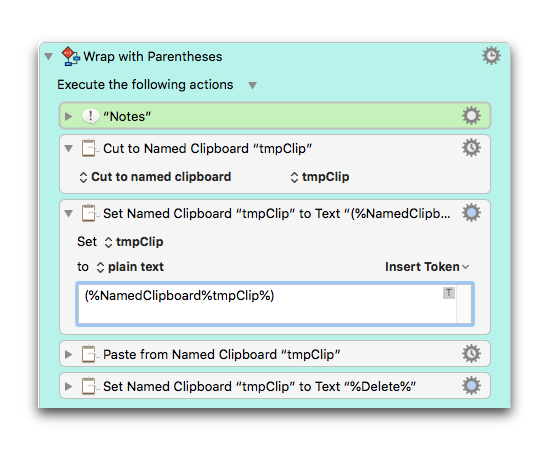Image resolution: width=550 pixels, height=451 pixels.
Task: Click into the (%NamedClipboard%tmpClip%) text field
Action: point(275,304)
